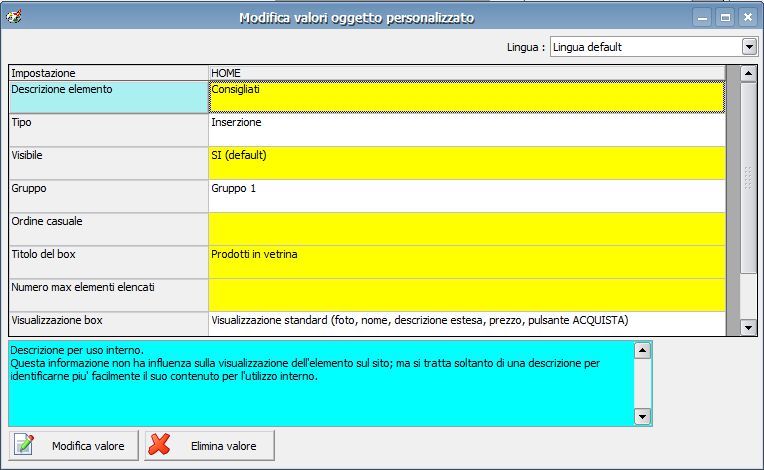Click the settings table scroll down arrow
The height and width of the screenshot is (470, 764).
click(748, 327)
